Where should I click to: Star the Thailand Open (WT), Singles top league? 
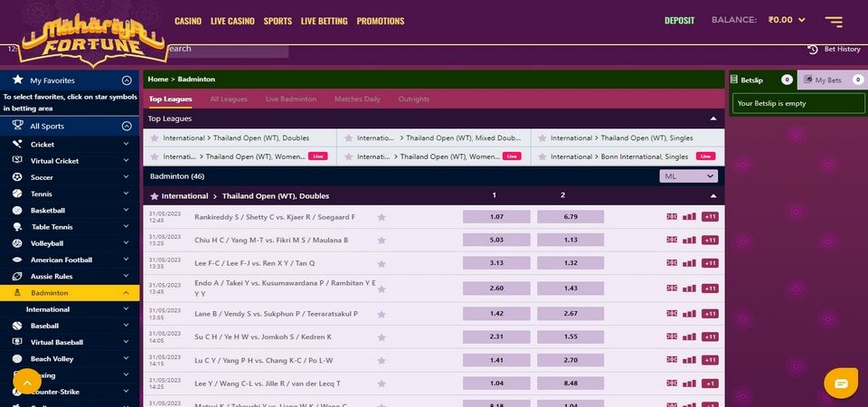[542, 137]
